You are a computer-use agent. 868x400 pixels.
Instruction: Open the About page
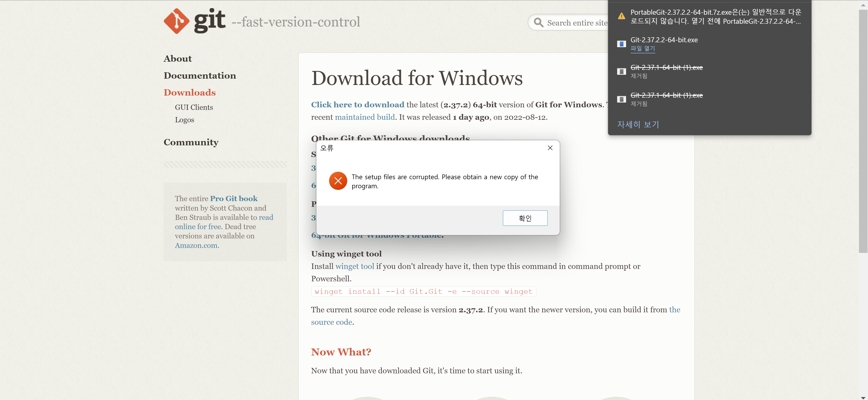click(178, 59)
